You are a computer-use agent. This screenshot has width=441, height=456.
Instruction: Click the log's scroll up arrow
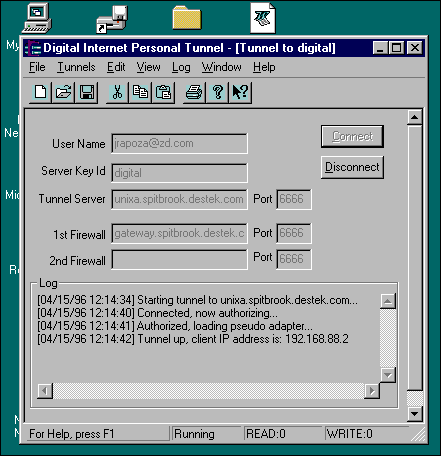[x=388, y=302]
